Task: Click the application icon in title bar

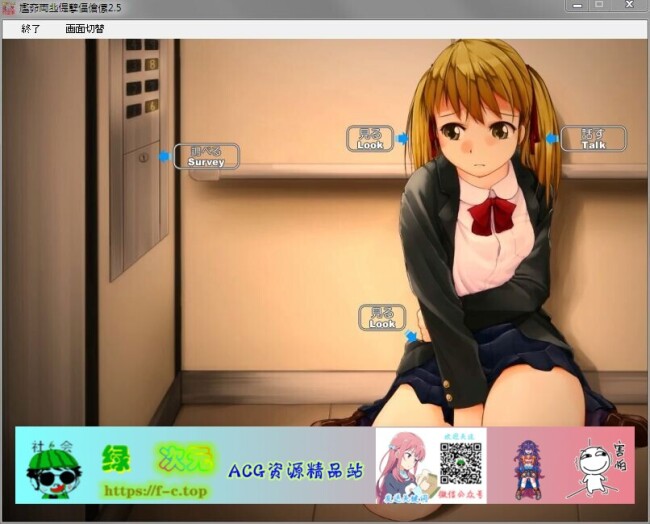Action: 9,8
